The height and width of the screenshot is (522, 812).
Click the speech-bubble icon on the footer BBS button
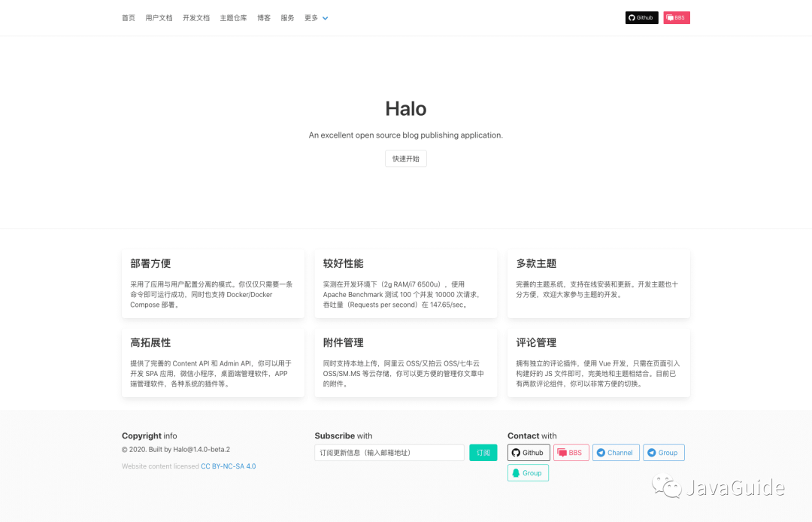[x=561, y=452]
